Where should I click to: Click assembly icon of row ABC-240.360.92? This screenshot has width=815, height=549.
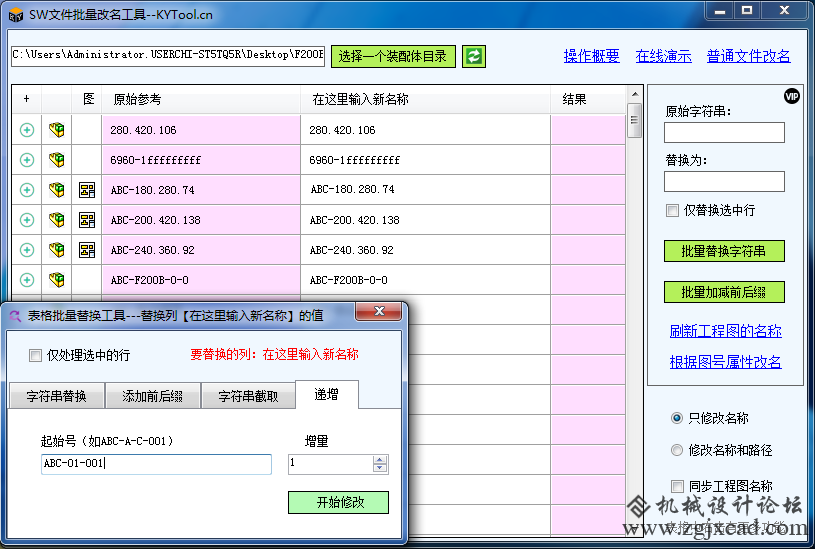click(57, 250)
